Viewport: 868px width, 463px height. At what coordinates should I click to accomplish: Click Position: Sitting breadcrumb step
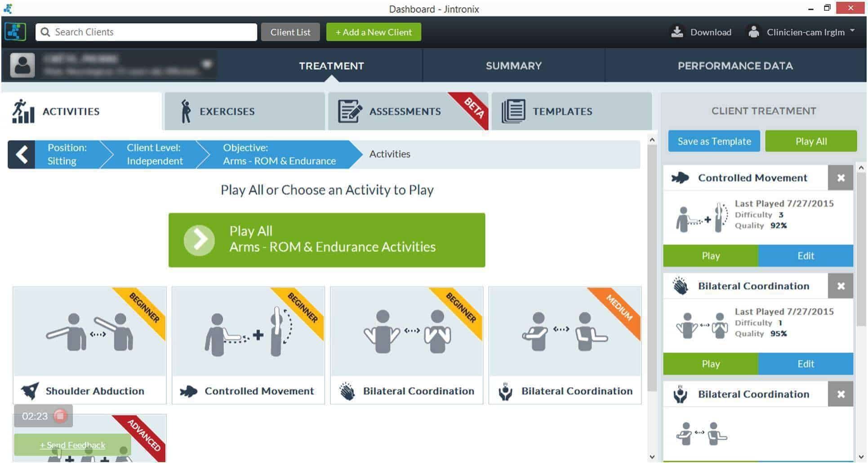click(67, 154)
